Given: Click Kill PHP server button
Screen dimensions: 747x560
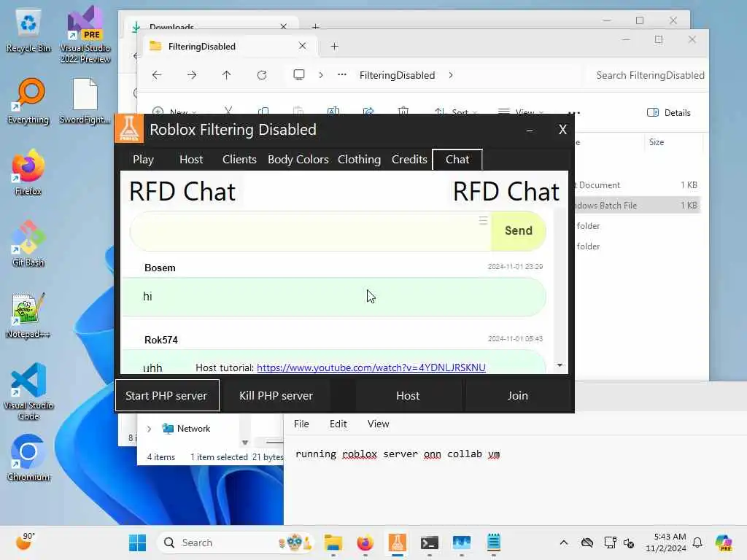Looking at the screenshot, I should [276, 396].
